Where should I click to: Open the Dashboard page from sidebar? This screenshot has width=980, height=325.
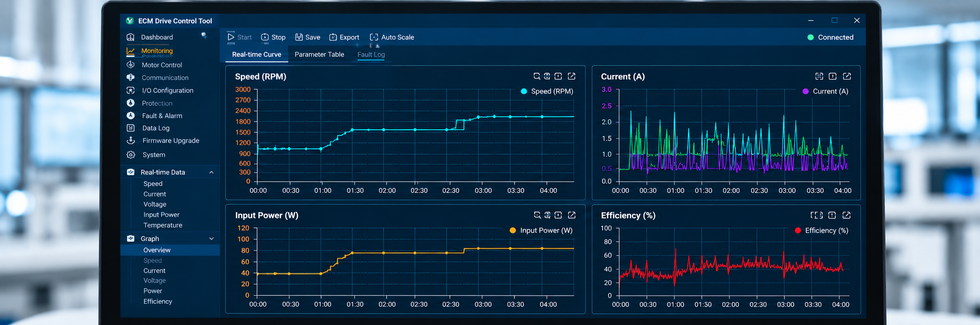pyautogui.click(x=157, y=37)
